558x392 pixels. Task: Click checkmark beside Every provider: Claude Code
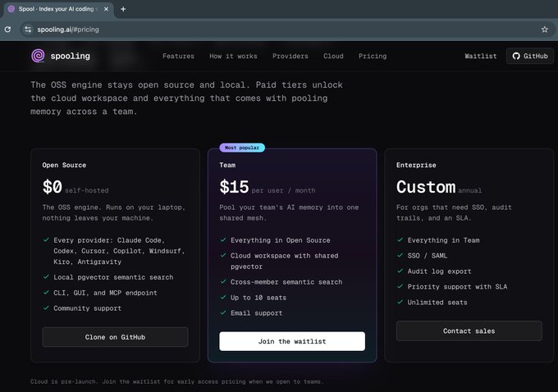click(x=46, y=239)
